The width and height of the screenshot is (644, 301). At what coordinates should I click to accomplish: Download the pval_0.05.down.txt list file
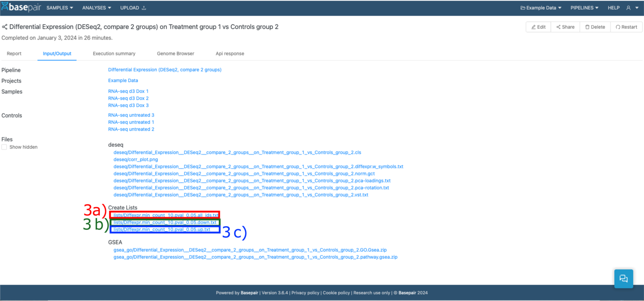pyautogui.click(x=165, y=222)
